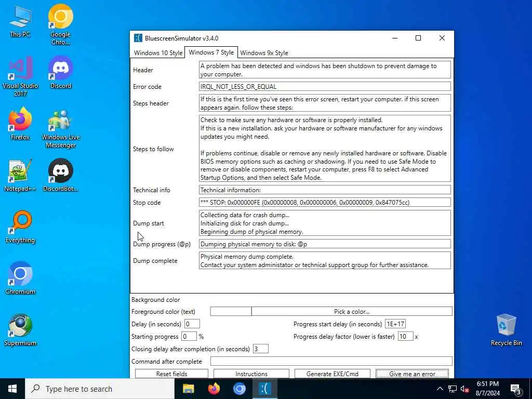Open File Explorer from the taskbar
Screen dimensions: 532x399
(188, 389)
